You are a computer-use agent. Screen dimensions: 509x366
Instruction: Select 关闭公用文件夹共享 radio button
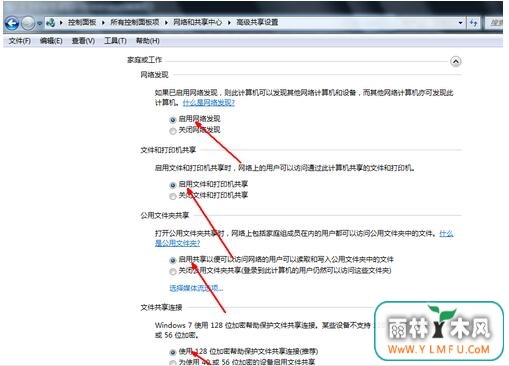point(173,271)
